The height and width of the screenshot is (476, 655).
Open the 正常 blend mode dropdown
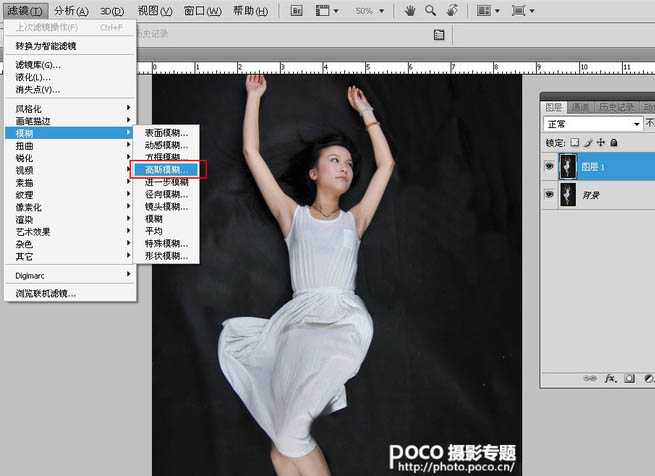point(593,124)
